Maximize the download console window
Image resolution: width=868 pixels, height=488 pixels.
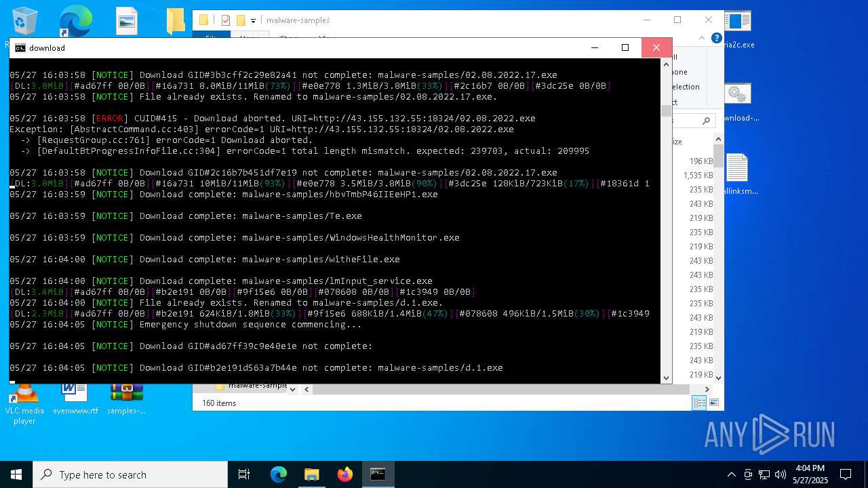tap(625, 47)
